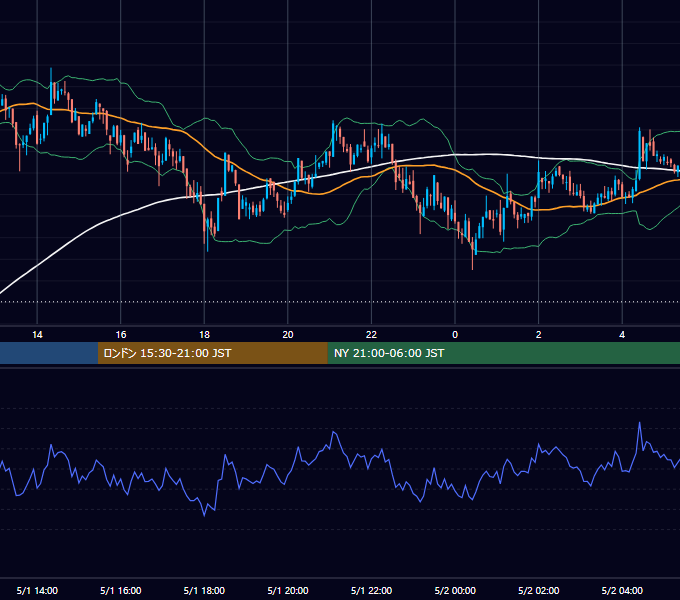Click the 5/1 14:00 label on the oscillator axis
Image resolution: width=680 pixels, height=600 pixels.
[x=37, y=590]
